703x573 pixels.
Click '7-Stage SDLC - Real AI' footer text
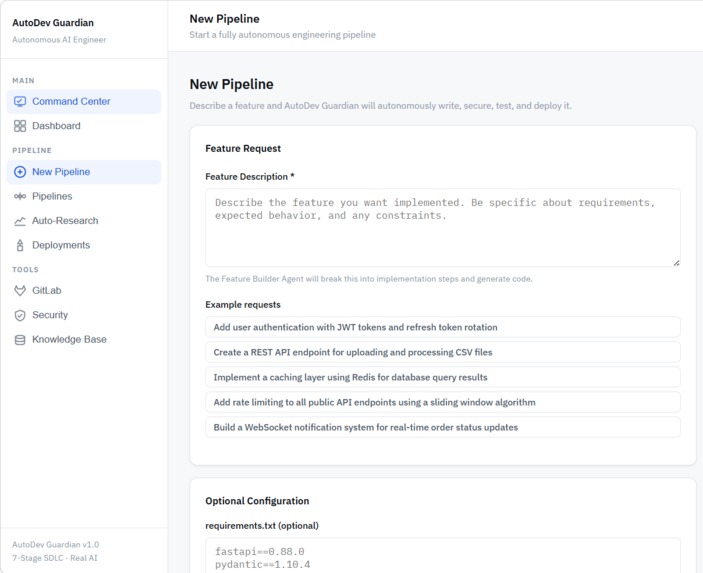(x=55, y=558)
